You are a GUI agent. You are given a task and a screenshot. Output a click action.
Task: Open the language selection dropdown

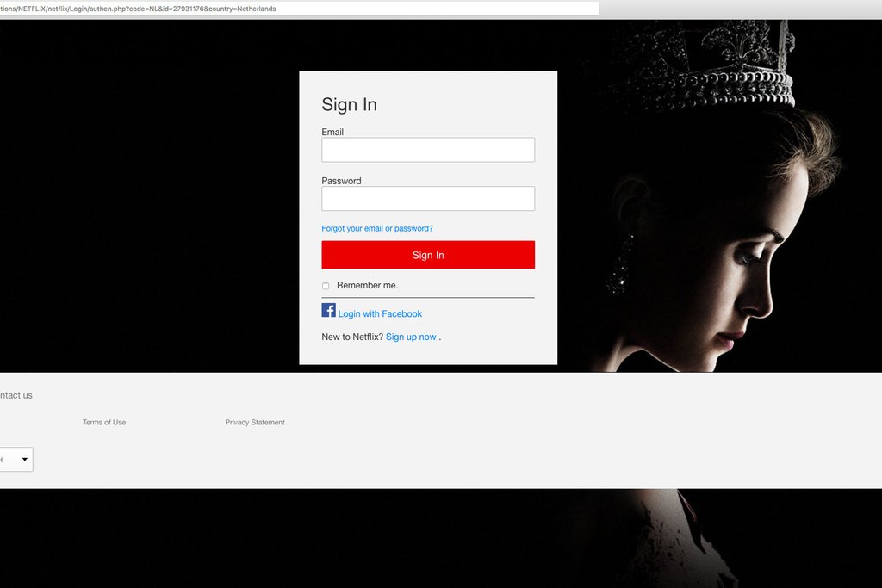click(x=15, y=460)
